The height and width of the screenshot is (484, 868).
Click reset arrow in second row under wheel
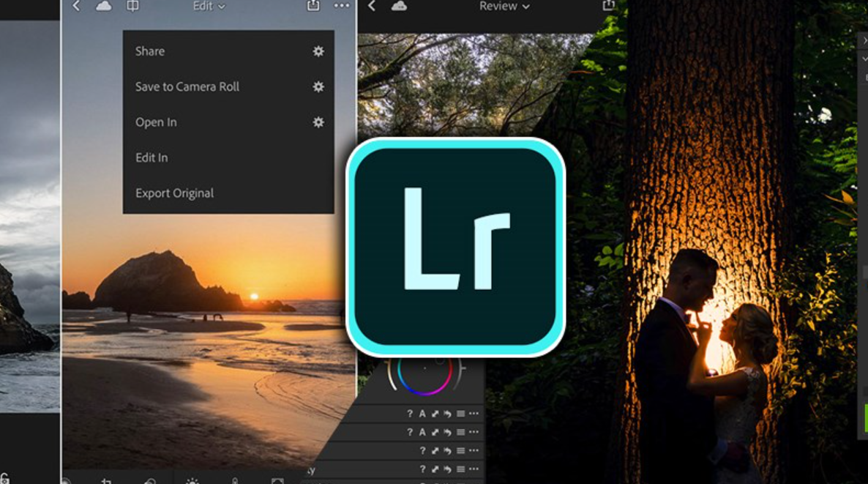coord(447,432)
